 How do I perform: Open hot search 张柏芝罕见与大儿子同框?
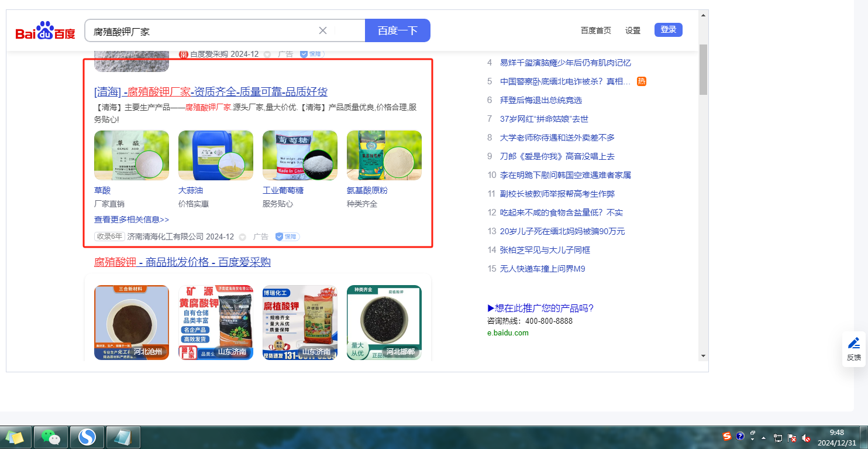[x=545, y=250]
